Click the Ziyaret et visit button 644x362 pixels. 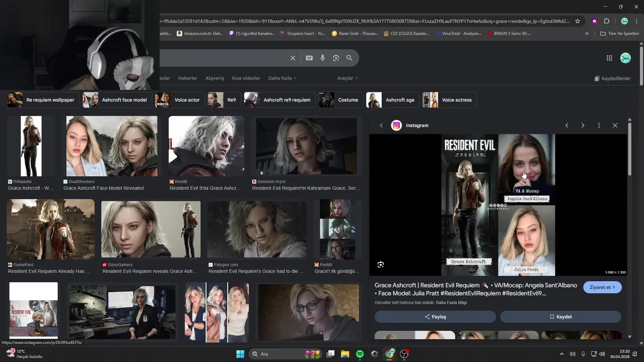[x=602, y=287]
